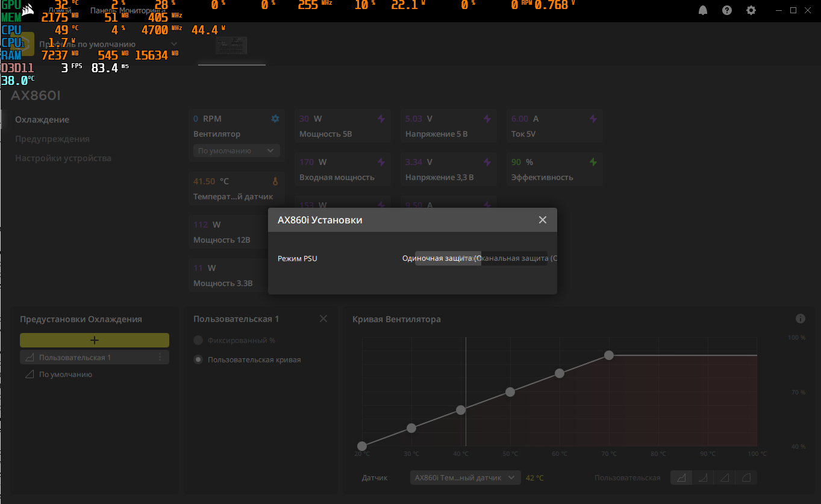The height and width of the screenshot is (504, 821).
Task: Click lightning icon on Ток 5V card
Action: click(593, 119)
